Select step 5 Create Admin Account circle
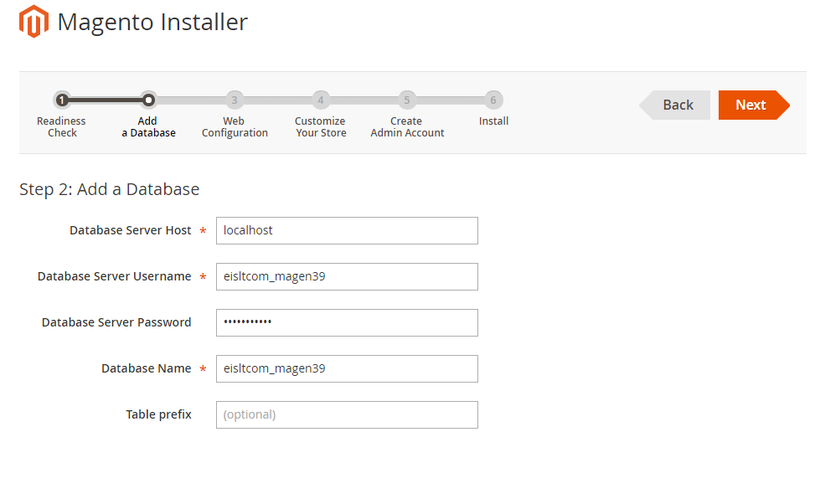 click(x=407, y=100)
